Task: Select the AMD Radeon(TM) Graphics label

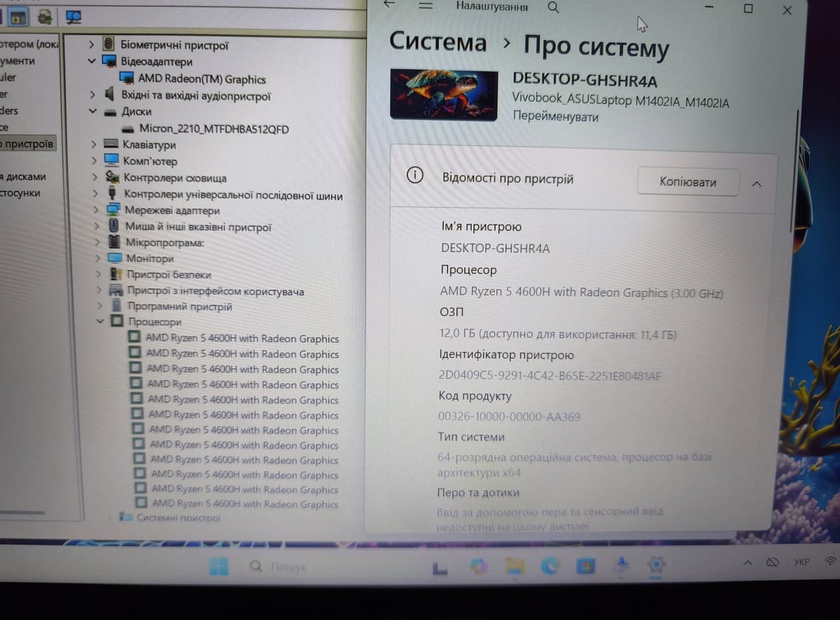Action: [x=202, y=79]
